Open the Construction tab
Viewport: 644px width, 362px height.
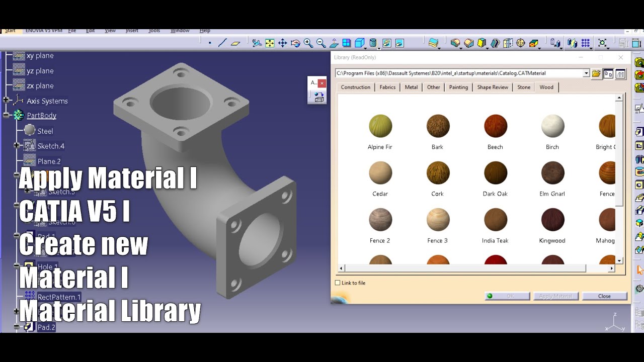pos(355,87)
